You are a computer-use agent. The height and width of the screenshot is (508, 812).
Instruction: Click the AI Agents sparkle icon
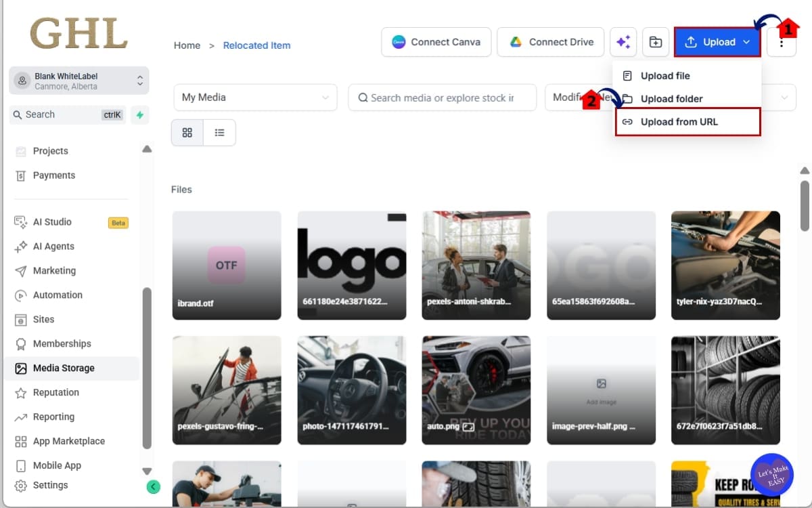[21, 247]
